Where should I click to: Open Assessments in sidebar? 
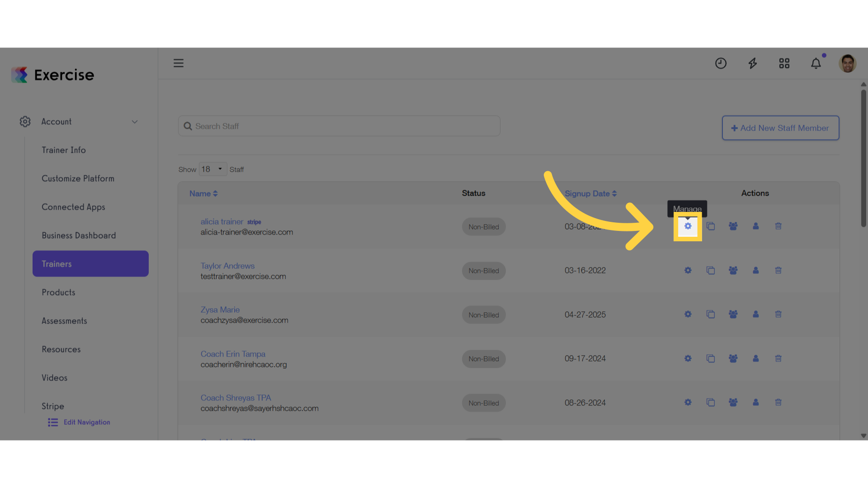[x=64, y=321]
